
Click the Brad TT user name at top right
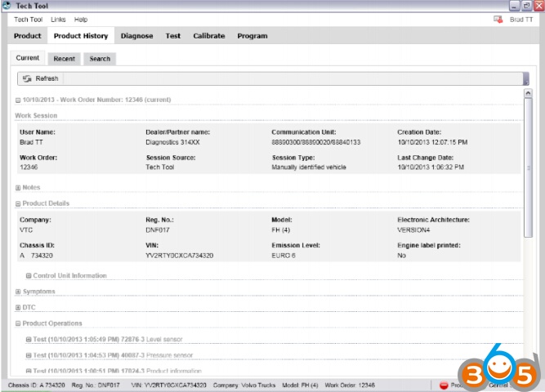coord(521,20)
